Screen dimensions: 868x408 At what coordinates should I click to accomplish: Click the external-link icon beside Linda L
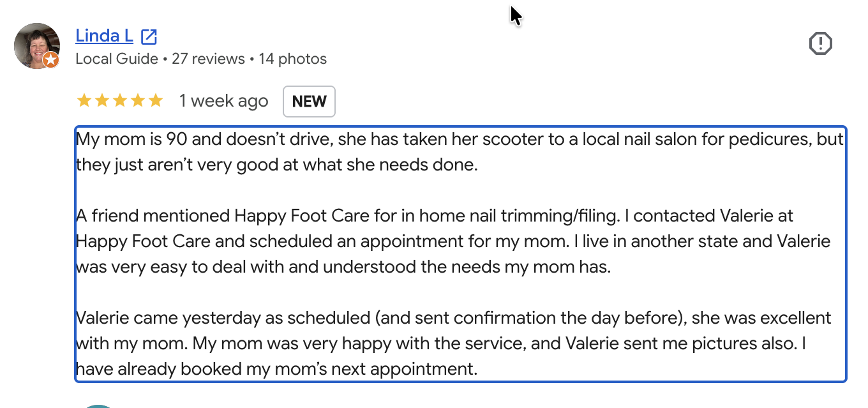click(149, 36)
